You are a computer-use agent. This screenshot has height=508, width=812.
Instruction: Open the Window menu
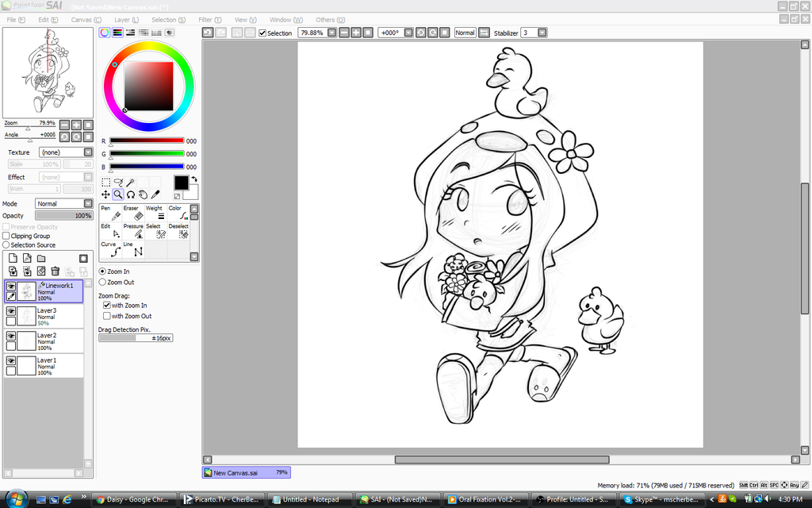point(285,20)
